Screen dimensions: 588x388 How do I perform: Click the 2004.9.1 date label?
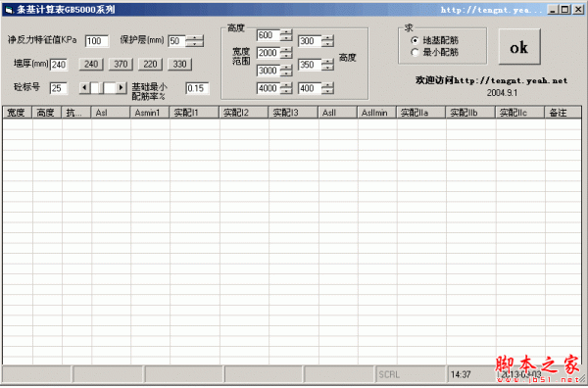[502, 93]
